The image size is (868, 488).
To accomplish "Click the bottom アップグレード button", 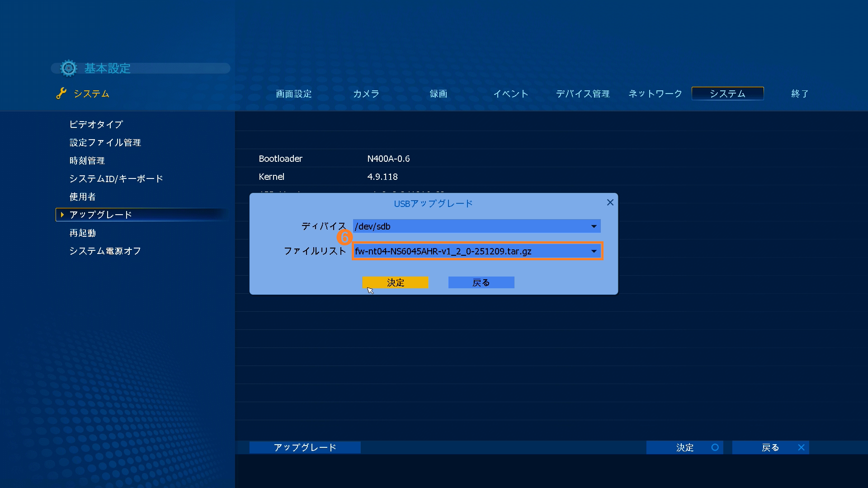I will tap(305, 447).
